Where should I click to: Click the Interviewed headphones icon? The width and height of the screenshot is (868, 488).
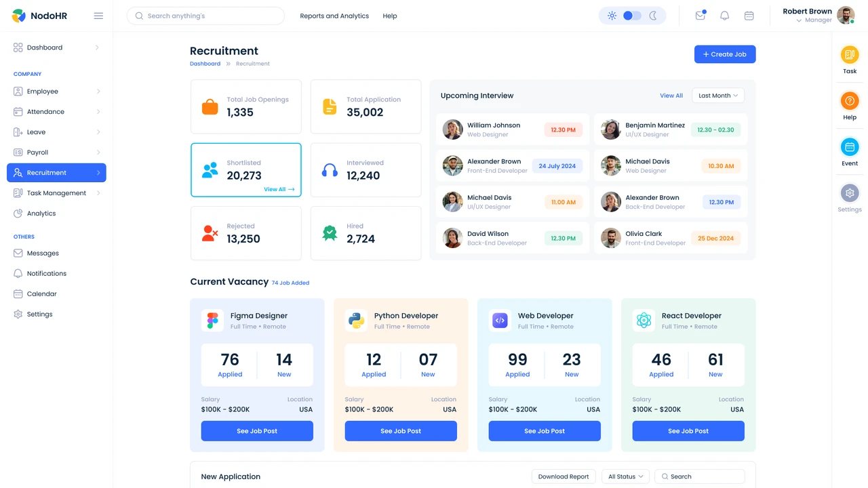tap(330, 170)
